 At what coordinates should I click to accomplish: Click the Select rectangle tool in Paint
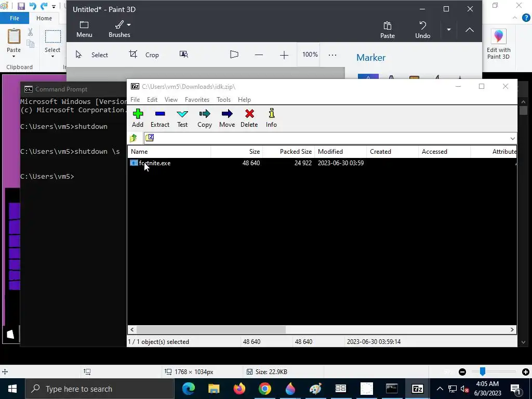coord(52,37)
